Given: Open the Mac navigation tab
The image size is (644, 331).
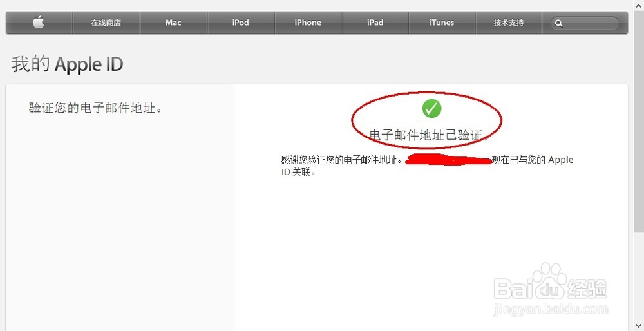Looking at the screenshot, I should coord(173,23).
